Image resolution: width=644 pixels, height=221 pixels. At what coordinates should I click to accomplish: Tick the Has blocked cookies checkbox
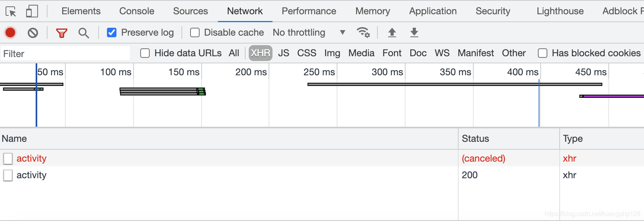tap(543, 53)
